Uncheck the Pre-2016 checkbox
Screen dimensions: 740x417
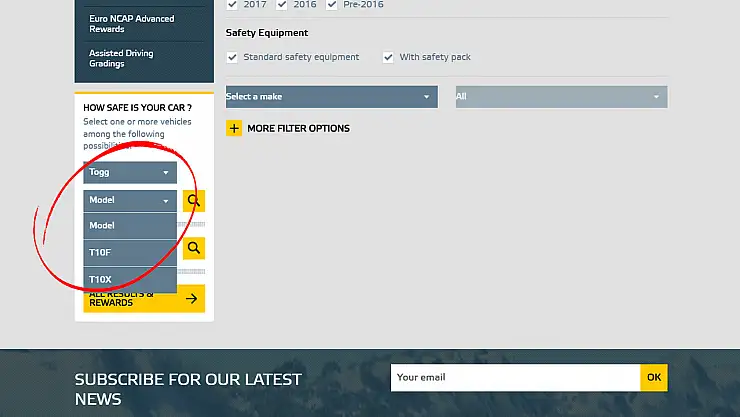[x=332, y=5]
